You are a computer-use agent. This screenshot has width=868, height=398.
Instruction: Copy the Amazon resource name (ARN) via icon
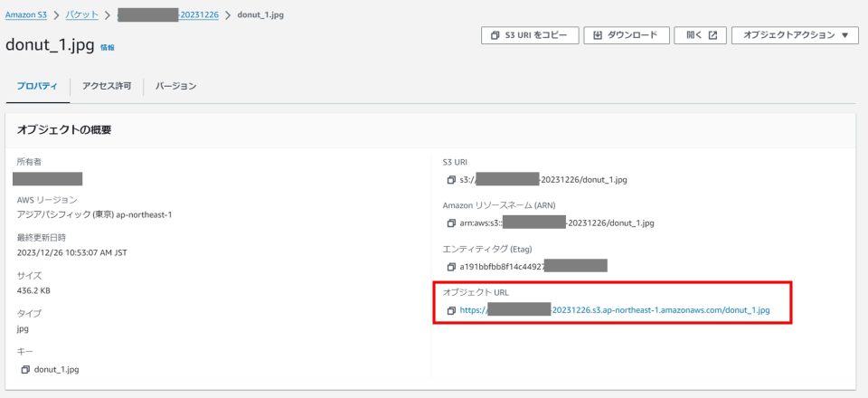point(451,223)
